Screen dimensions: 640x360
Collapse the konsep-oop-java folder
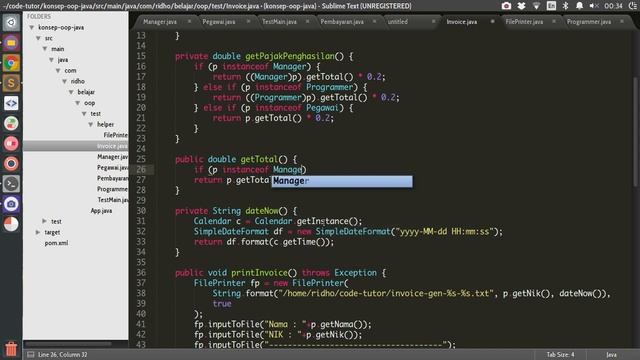[31, 27]
